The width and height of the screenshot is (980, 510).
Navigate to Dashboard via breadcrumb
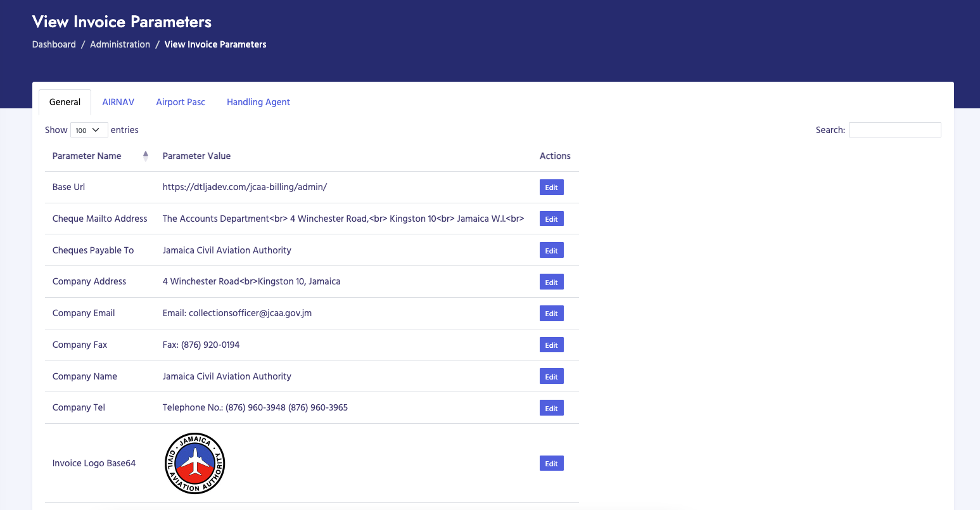click(x=54, y=44)
